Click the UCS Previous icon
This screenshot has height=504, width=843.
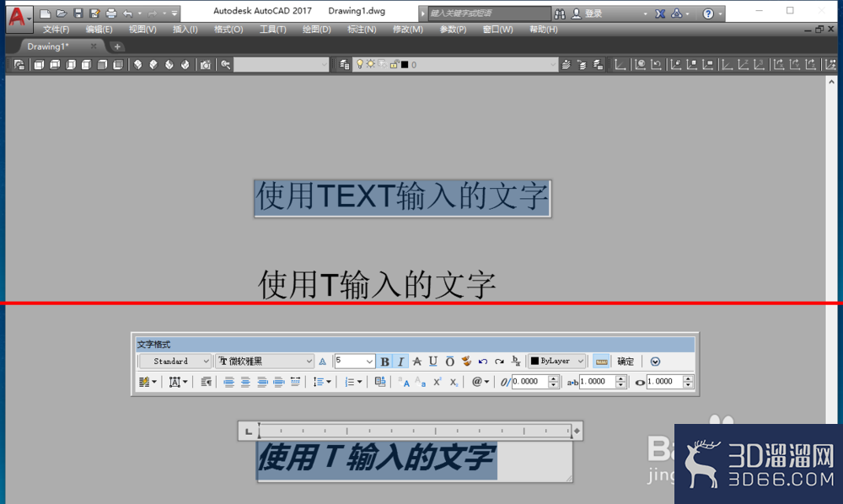(x=656, y=65)
